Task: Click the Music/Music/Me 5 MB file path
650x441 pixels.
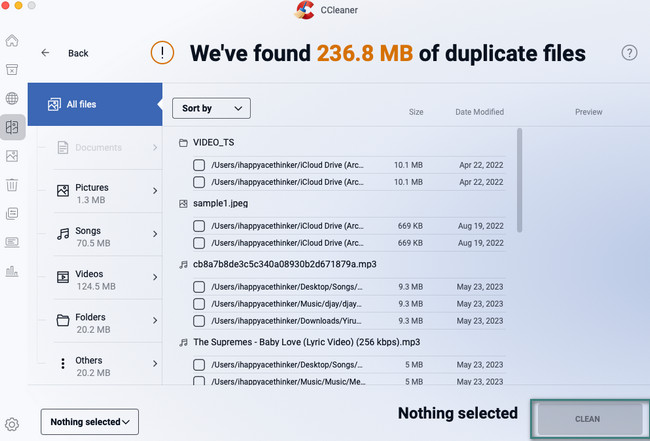Action: point(288,381)
